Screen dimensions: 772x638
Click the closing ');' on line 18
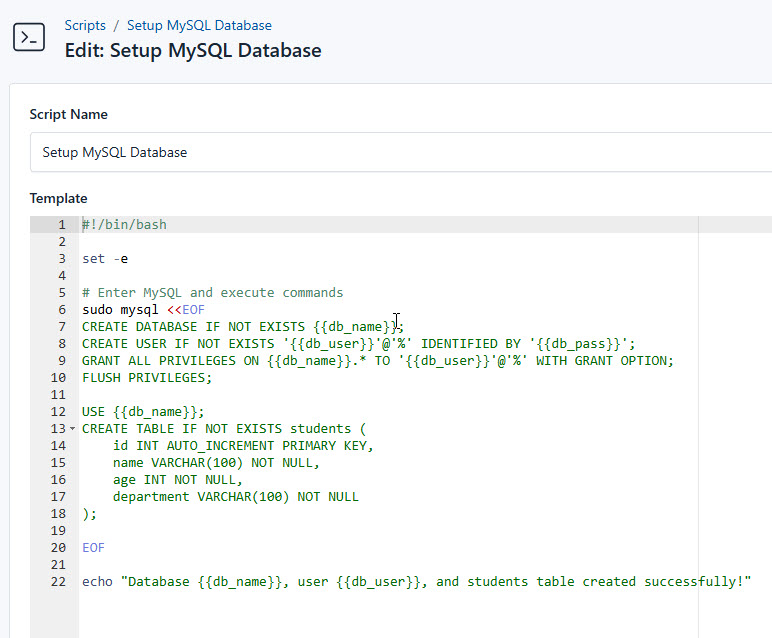[89, 514]
